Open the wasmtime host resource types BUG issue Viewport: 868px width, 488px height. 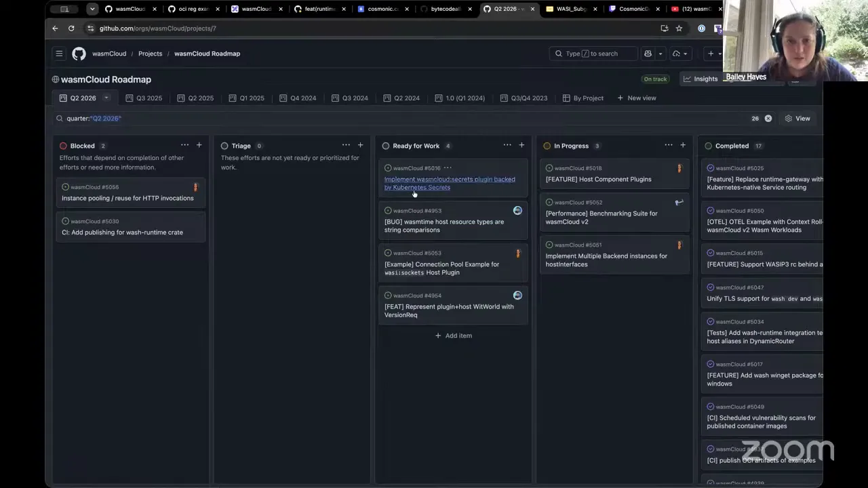coord(444,226)
